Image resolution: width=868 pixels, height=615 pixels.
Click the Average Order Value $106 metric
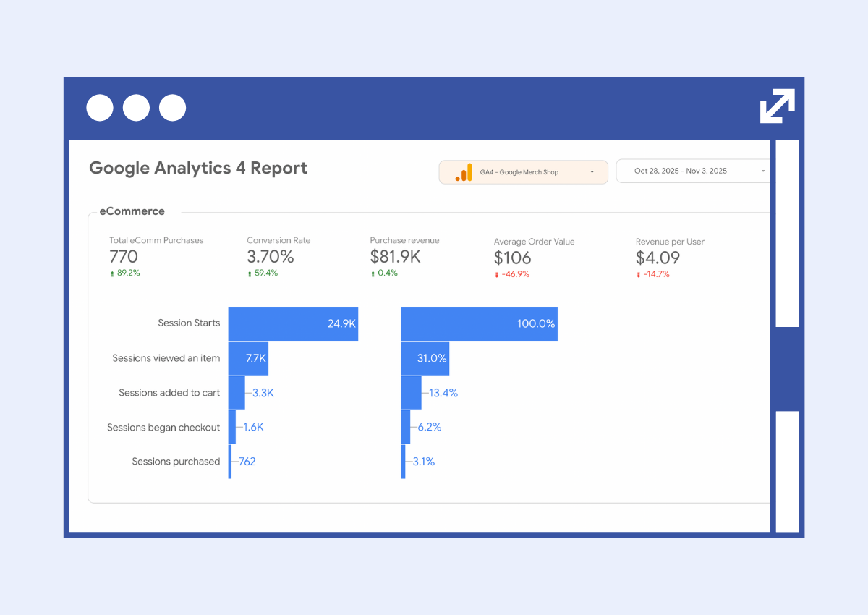pos(512,258)
